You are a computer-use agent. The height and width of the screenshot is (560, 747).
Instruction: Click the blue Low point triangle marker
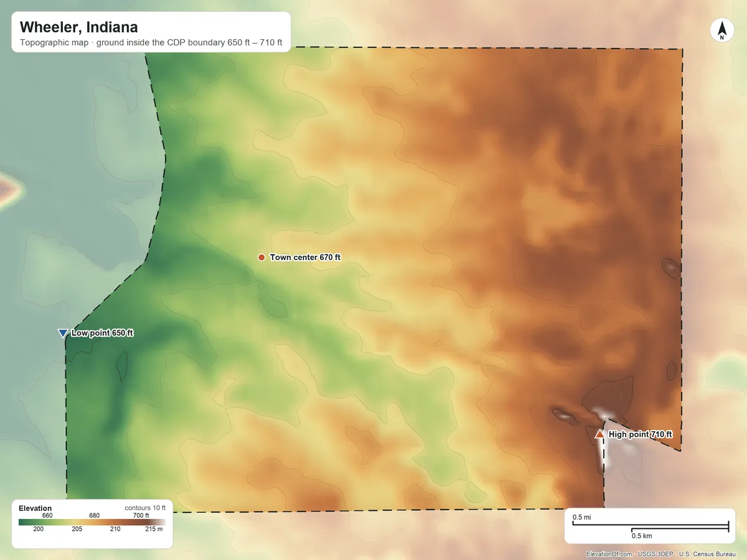point(62,334)
